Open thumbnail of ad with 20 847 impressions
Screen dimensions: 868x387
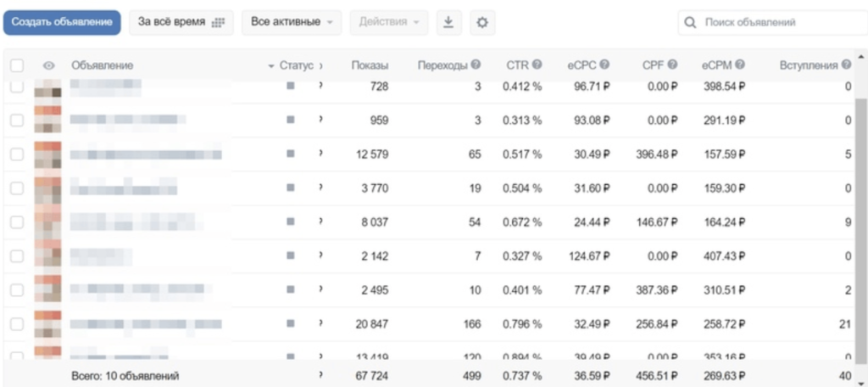pyautogui.click(x=48, y=324)
